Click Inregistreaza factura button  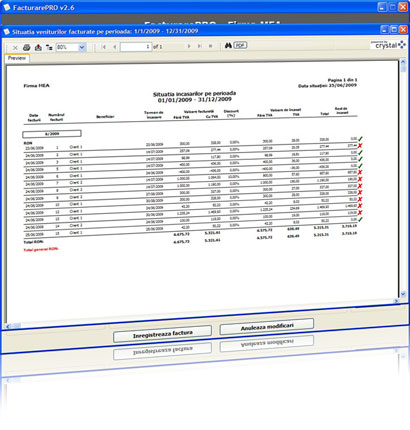click(x=162, y=334)
